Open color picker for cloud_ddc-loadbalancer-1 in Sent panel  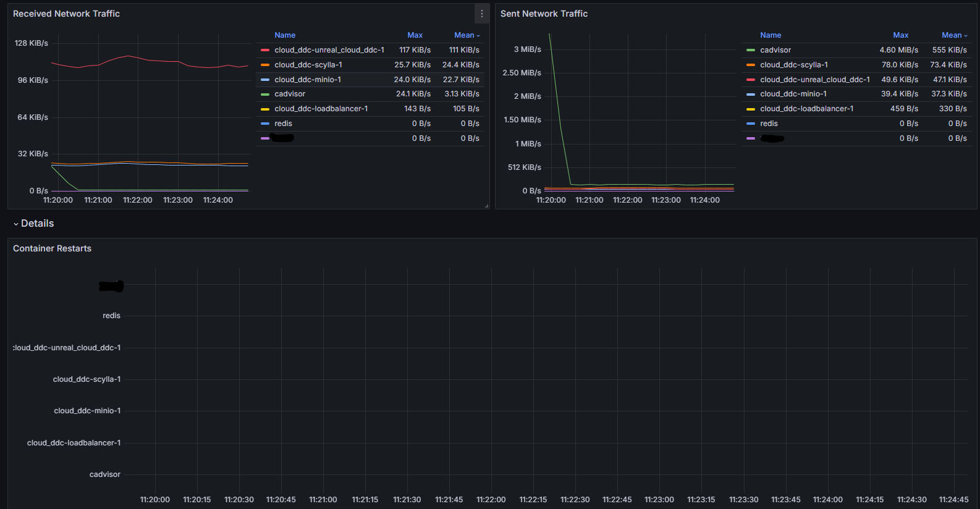tap(751, 109)
